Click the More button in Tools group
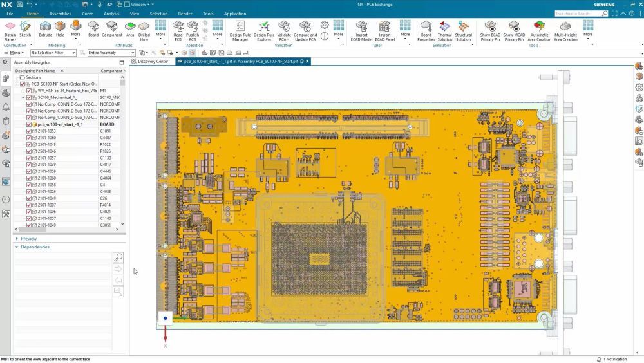The image size is (644, 363). pos(588,29)
